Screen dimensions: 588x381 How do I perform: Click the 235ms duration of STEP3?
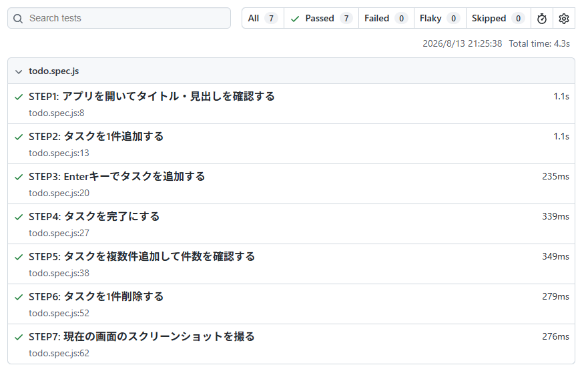point(555,177)
